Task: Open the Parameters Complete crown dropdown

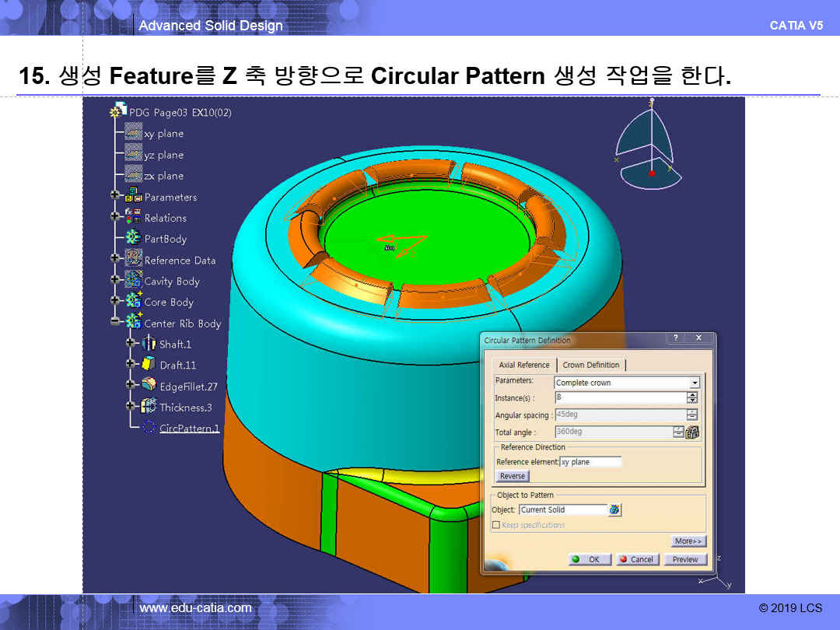Action: click(695, 383)
